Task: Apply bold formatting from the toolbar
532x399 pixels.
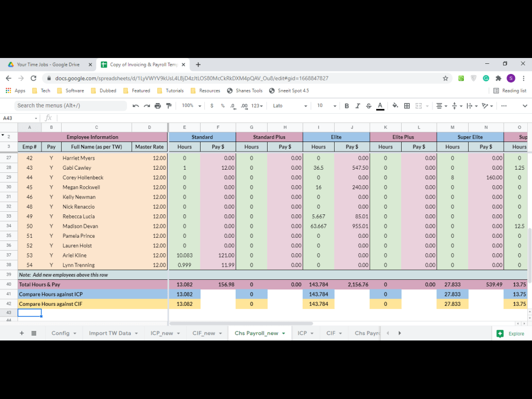Action: (346, 106)
